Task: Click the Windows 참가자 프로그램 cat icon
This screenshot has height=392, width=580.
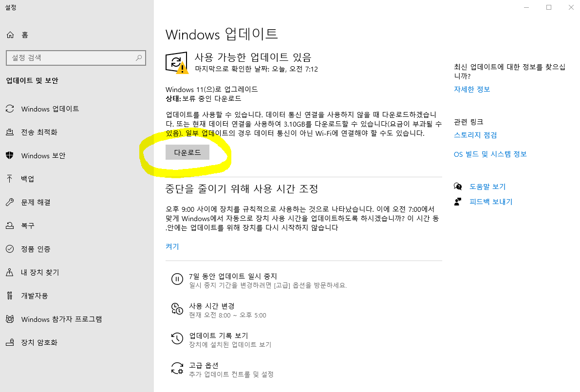Action: 10,319
